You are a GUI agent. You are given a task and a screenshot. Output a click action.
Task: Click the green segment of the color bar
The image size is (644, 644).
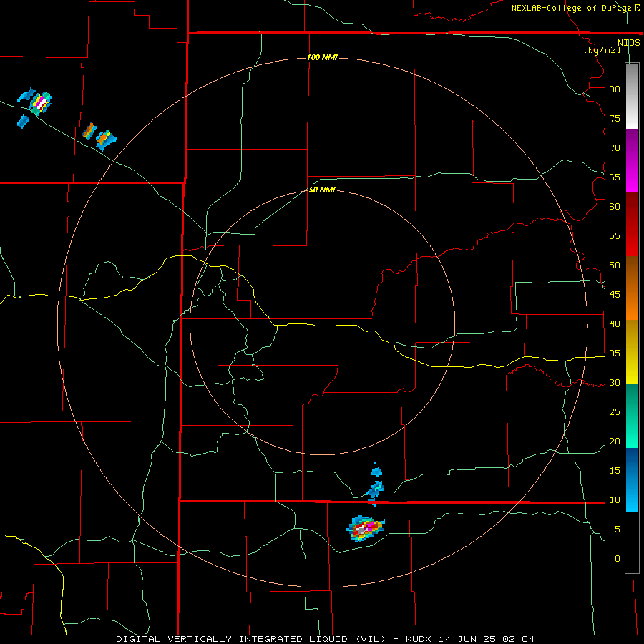coord(632,416)
